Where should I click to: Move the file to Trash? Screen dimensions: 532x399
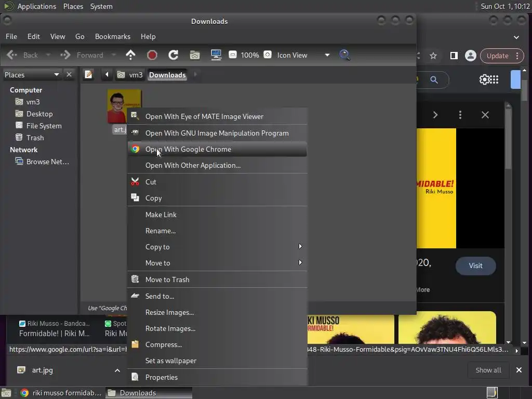[x=217, y=280]
